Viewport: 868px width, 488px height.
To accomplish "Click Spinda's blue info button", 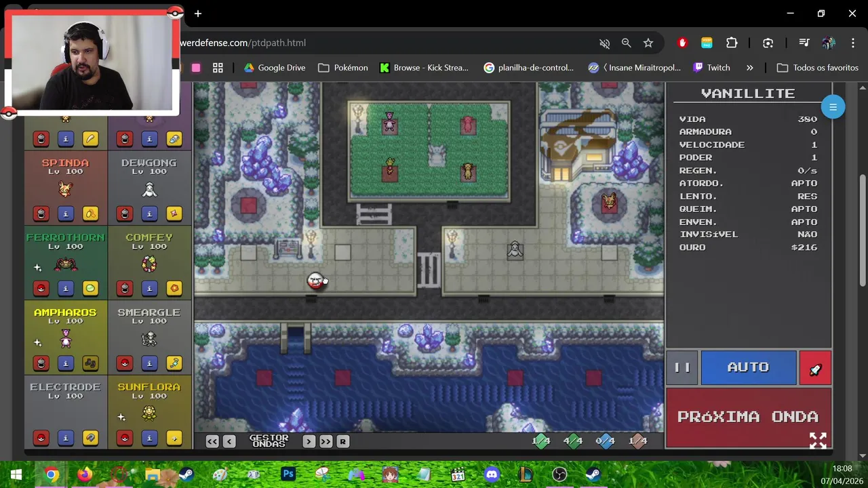I will (66, 214).
